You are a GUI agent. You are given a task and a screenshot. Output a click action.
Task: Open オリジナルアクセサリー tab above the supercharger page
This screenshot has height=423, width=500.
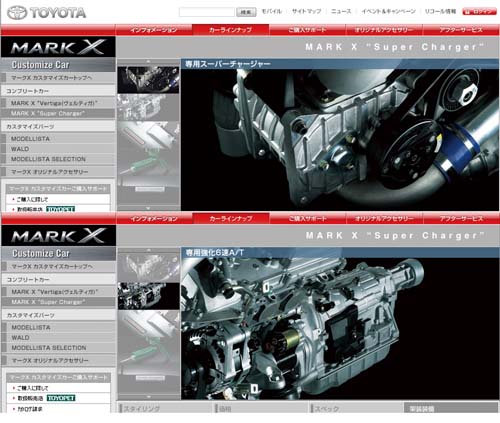point(384,30)
